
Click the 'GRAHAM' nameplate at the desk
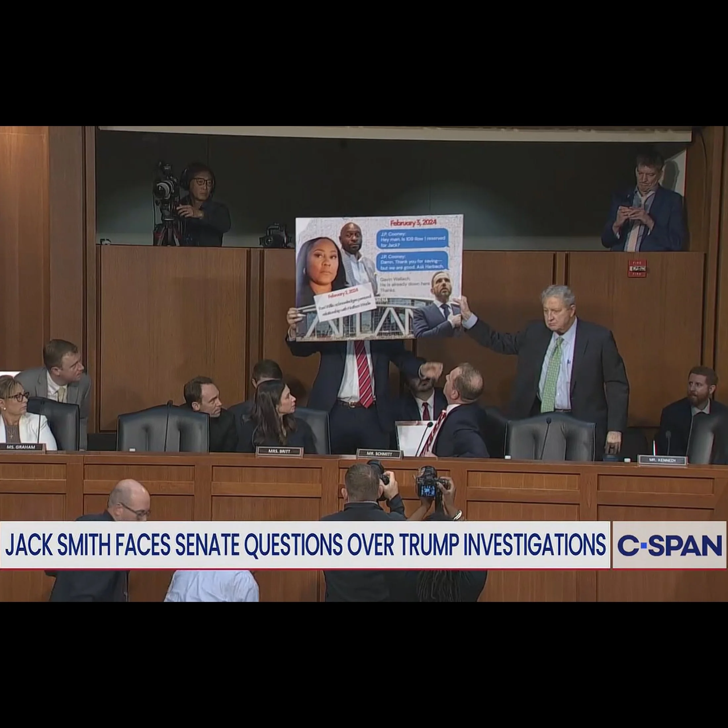click(x=23, y=447)
